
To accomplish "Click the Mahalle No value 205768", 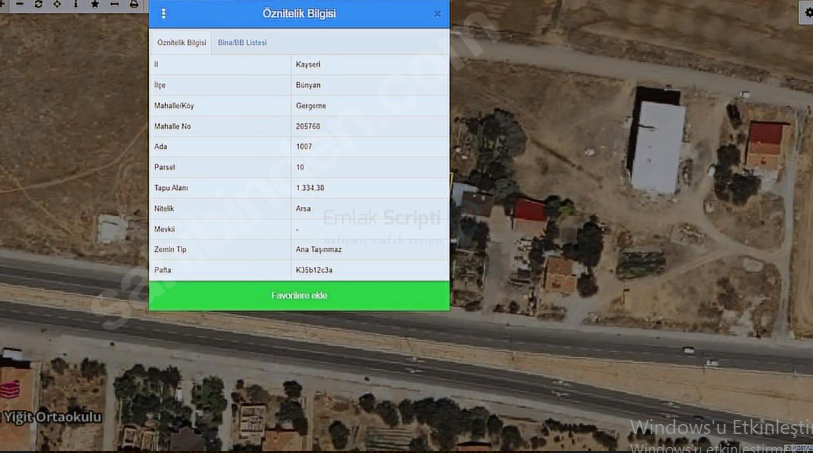I will 370,126.
